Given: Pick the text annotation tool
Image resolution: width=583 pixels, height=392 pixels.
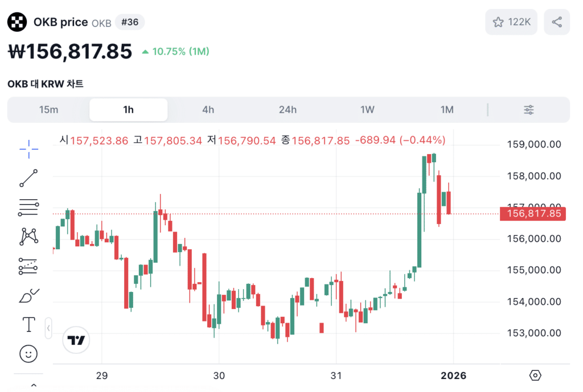Looking at the screenshot, I should 28,325.
